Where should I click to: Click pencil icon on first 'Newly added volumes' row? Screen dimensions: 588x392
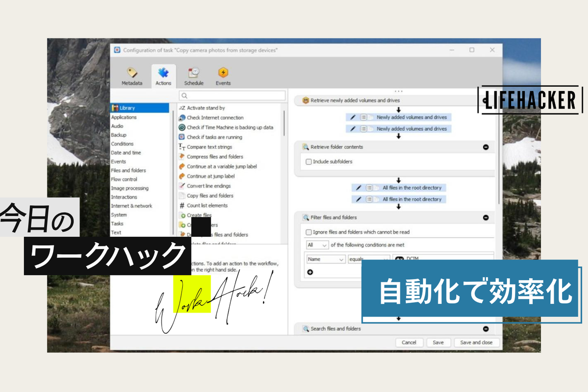(352, 118)
